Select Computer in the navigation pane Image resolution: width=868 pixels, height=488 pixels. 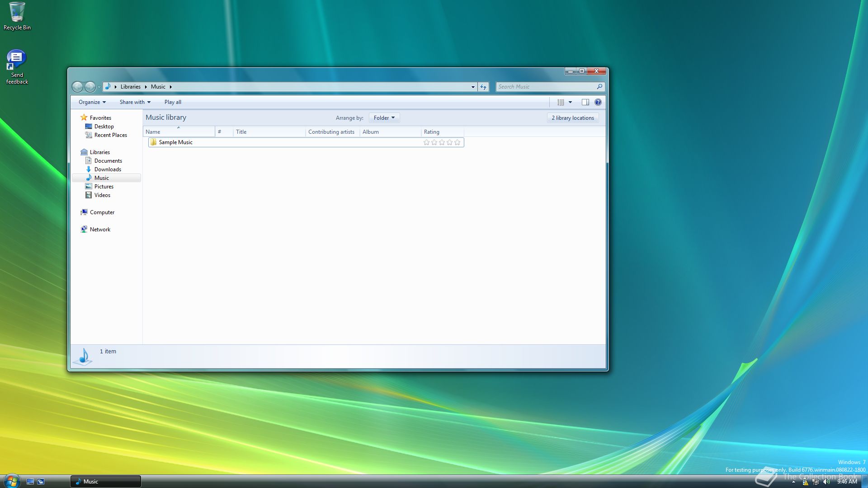102,212
